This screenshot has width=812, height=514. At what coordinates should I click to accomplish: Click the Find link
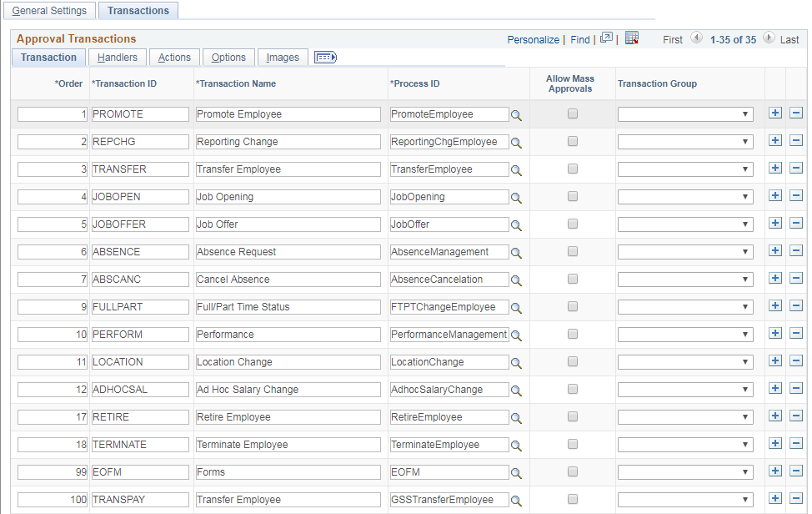pyautogui.click(x=579, y=39)
